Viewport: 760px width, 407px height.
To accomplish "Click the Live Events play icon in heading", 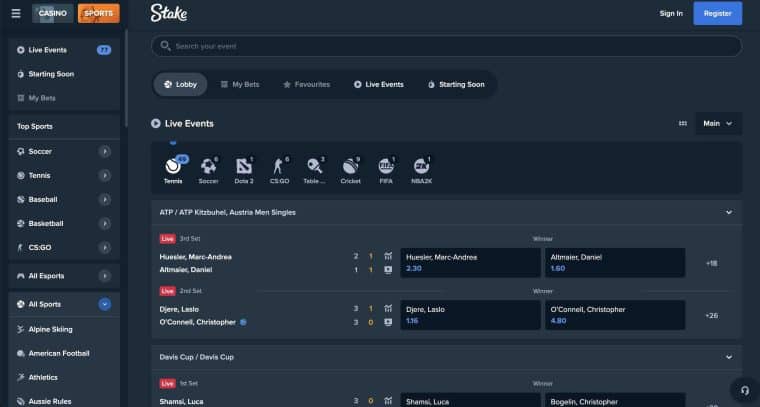I will click(156, 124).
